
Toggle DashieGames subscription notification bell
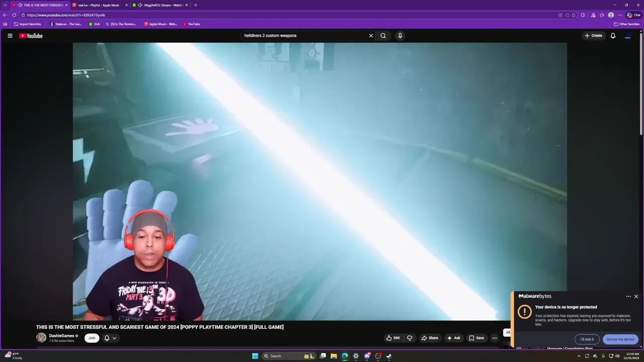click(x=107, y=338)
